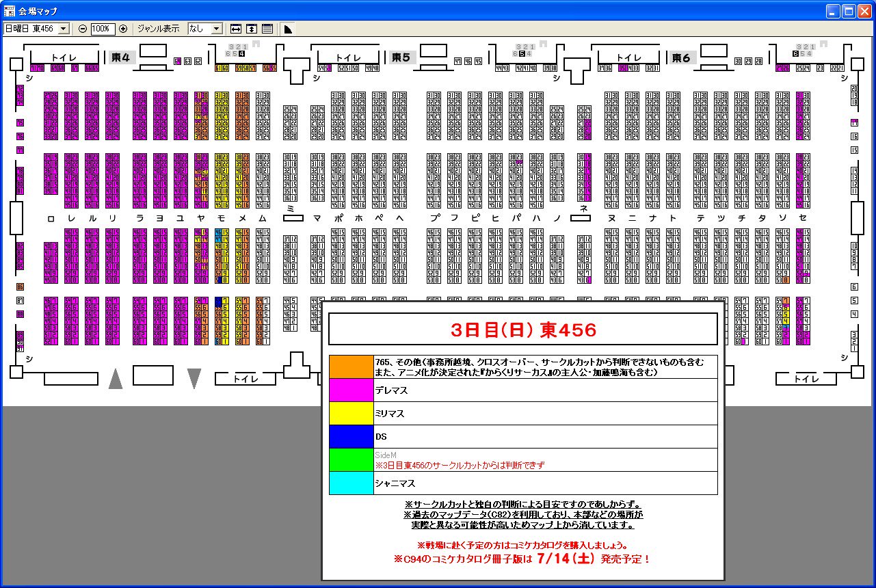Click row letter メ on the map
Screen dimensions: 876x588
point(242,218)
